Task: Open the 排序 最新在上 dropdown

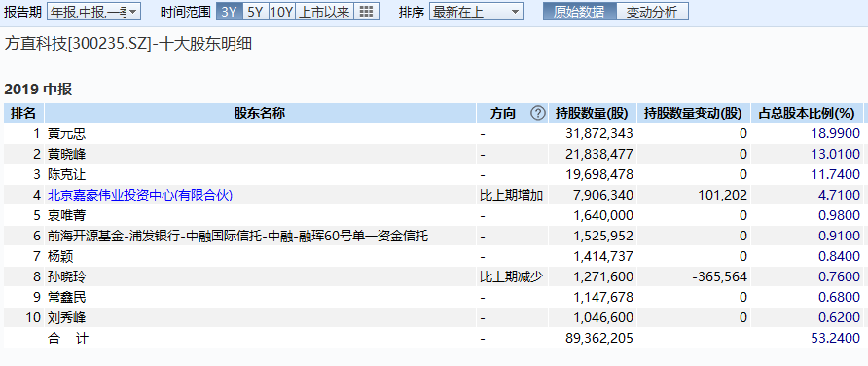Action: pos(476,12)
